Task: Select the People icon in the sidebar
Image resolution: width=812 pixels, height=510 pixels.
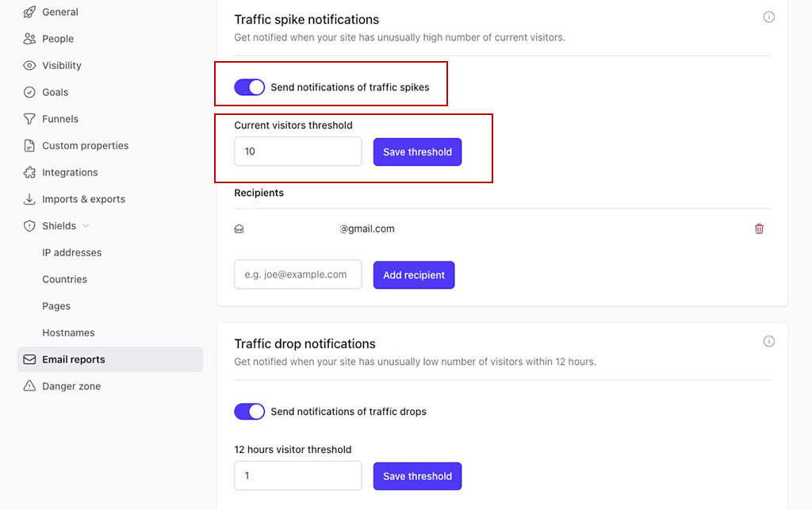Action: click(x=29, y=38)
